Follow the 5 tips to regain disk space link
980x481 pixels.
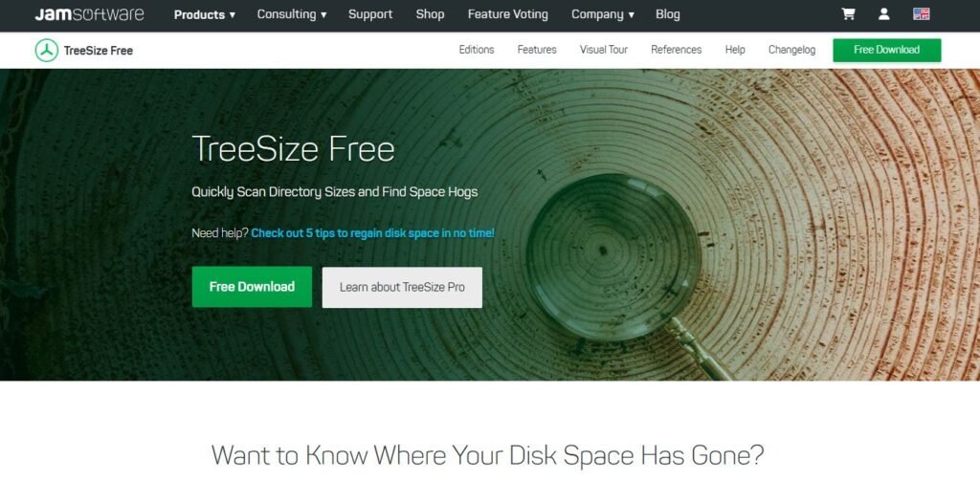tap(372, 233)
